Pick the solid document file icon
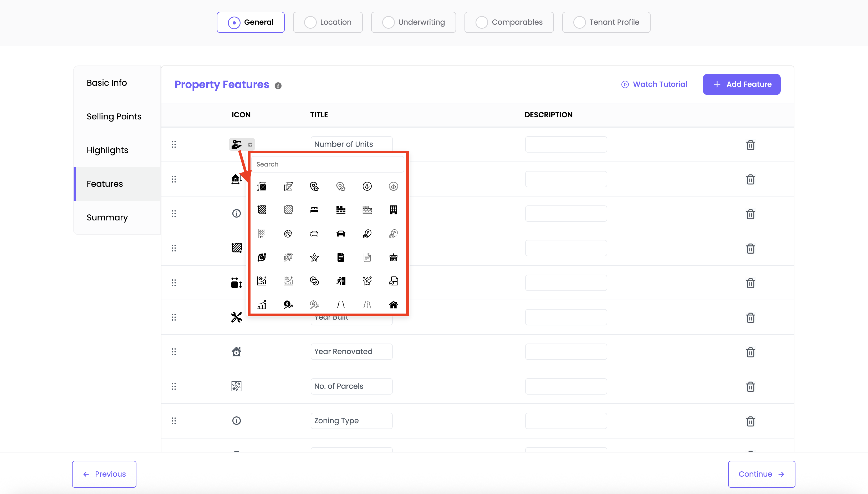Viewport: 868px width, 494px height. click(340, 257)
